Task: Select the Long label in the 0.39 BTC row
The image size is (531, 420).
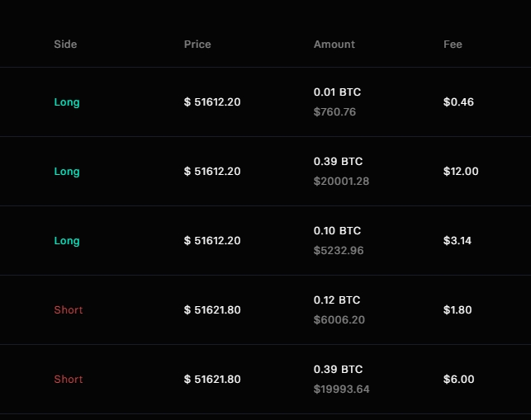Action: click(67, 172)
